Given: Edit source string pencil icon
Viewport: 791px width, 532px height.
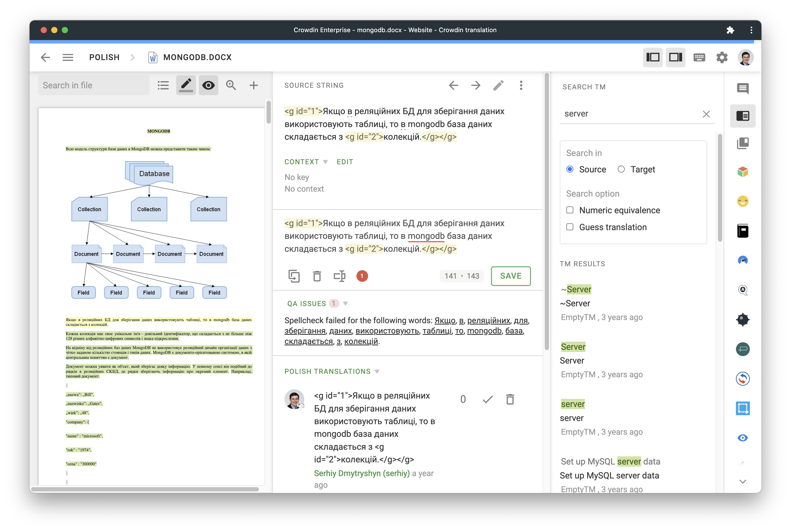Looking at the screenshot, I should pos(499,85).
